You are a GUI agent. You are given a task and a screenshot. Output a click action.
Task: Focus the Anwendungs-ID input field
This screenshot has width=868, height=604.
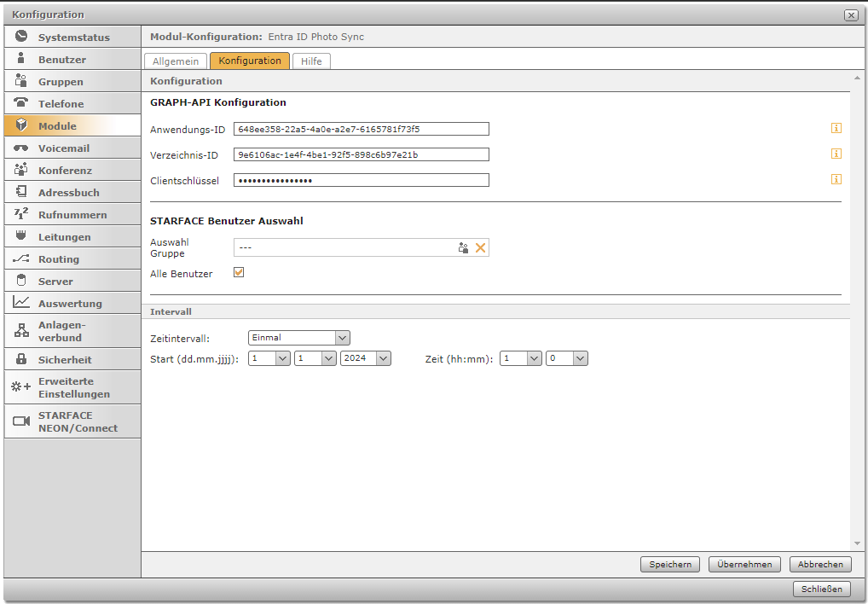point(362,129)
